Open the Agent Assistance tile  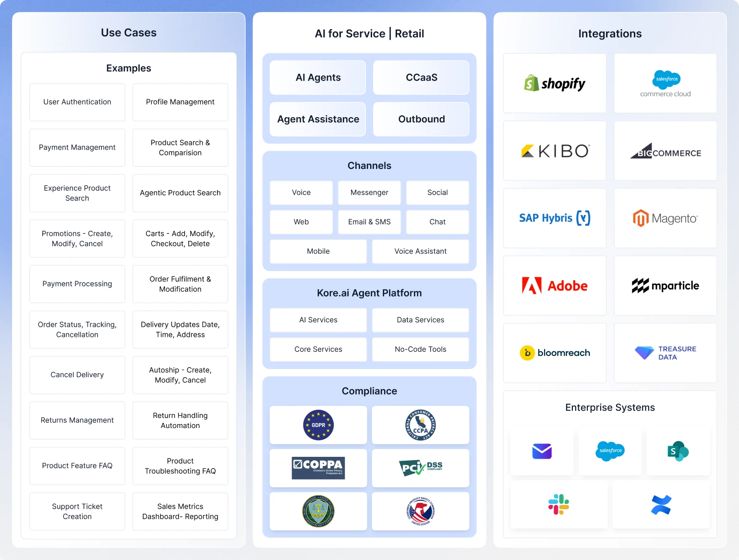pyautogui.click(x=318, y=119)
